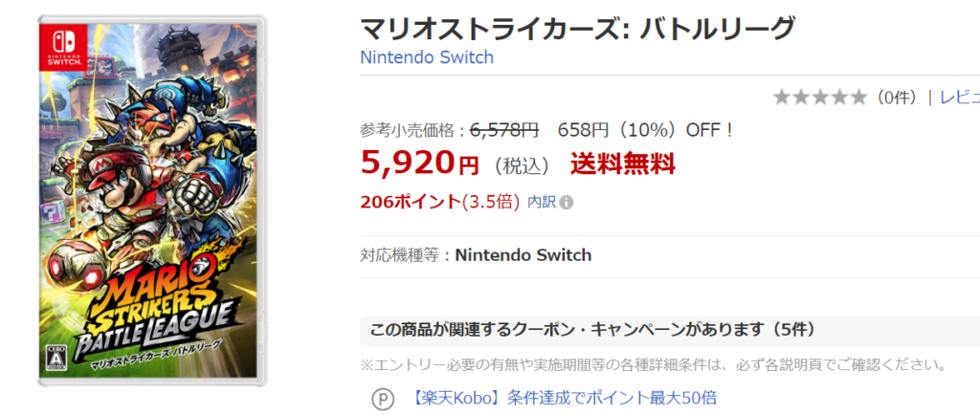Viewport: 980px width, 415px height.
Task: Click the red 送料無料 label
Action: [x=622, y=164]
